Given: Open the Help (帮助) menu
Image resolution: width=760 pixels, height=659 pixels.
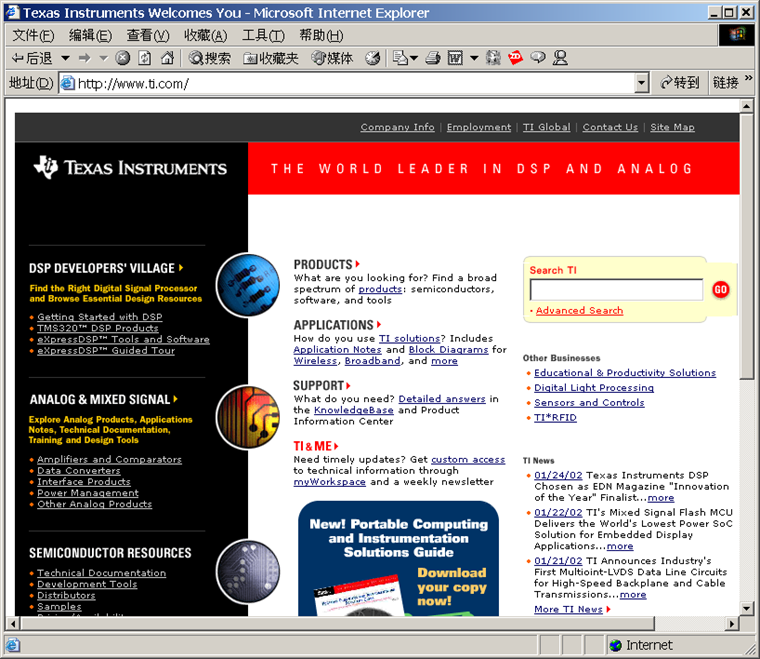Looking at the screenshot, I should click(321, 35).
